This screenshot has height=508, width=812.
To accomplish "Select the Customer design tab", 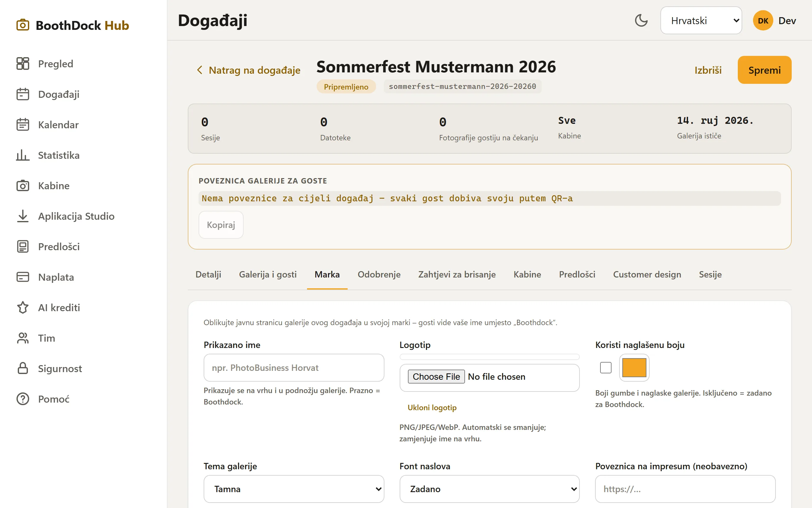I will click(647, 275).
